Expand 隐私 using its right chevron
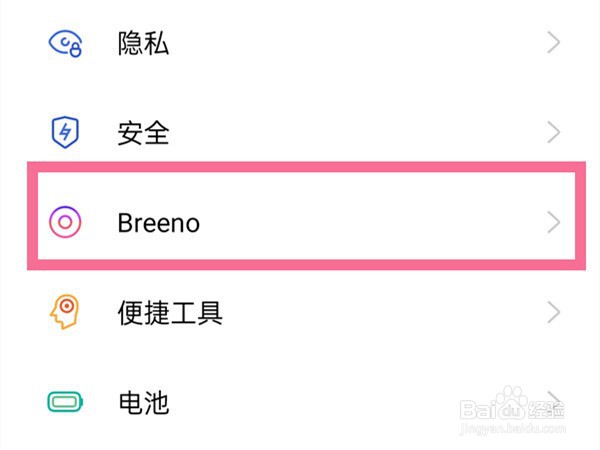The width and height of the screenshot is (600, 450). tap(554, 43)
